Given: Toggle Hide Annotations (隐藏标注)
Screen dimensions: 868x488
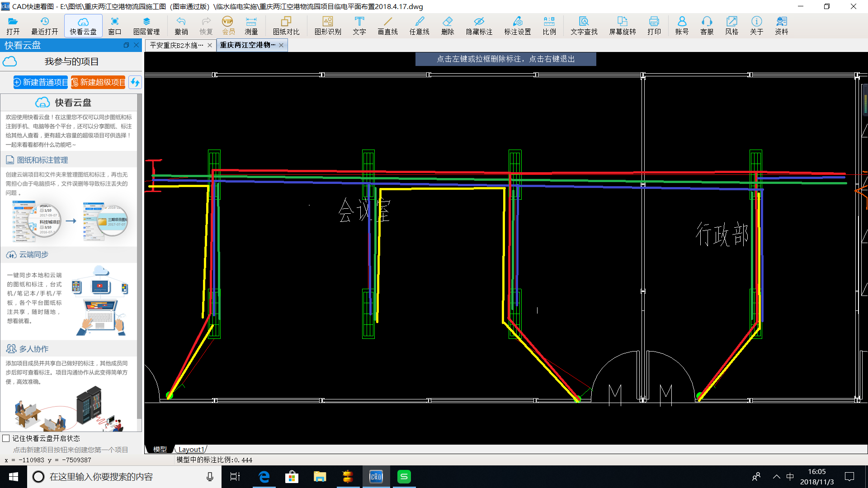Looking at the screenshot, I should pyautogui.click(x=479, y=26).
